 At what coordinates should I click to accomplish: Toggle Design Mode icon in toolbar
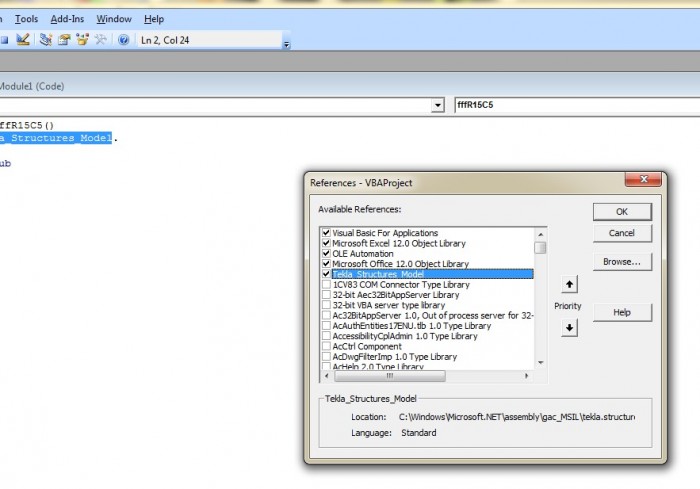(x=23, y=40)
